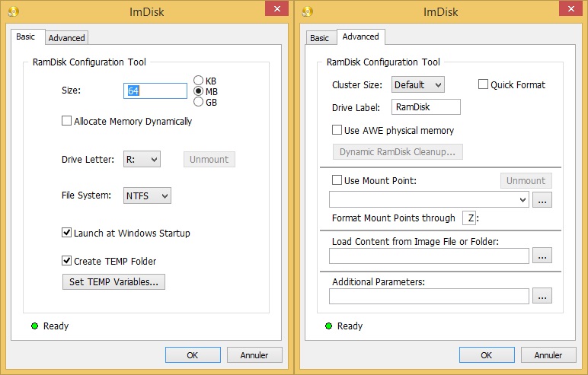
Task: Close the ImDisk window showing the Size field
Action: coord(276,9)
